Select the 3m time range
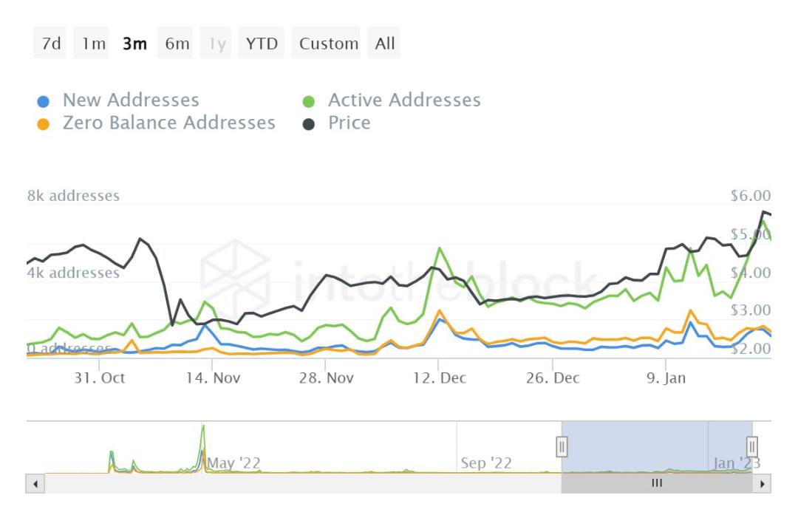This screenshot has width=798, height=532. [135, 44]
